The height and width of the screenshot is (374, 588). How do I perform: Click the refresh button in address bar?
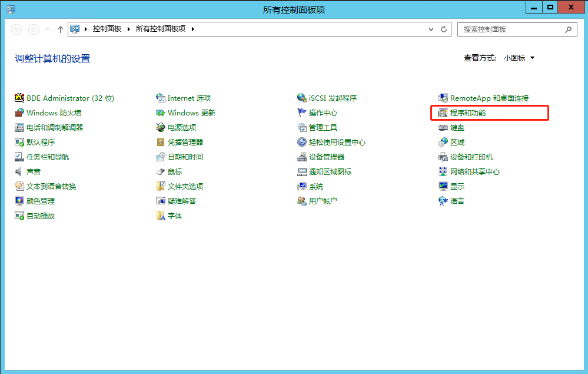(x=444, y=29)
